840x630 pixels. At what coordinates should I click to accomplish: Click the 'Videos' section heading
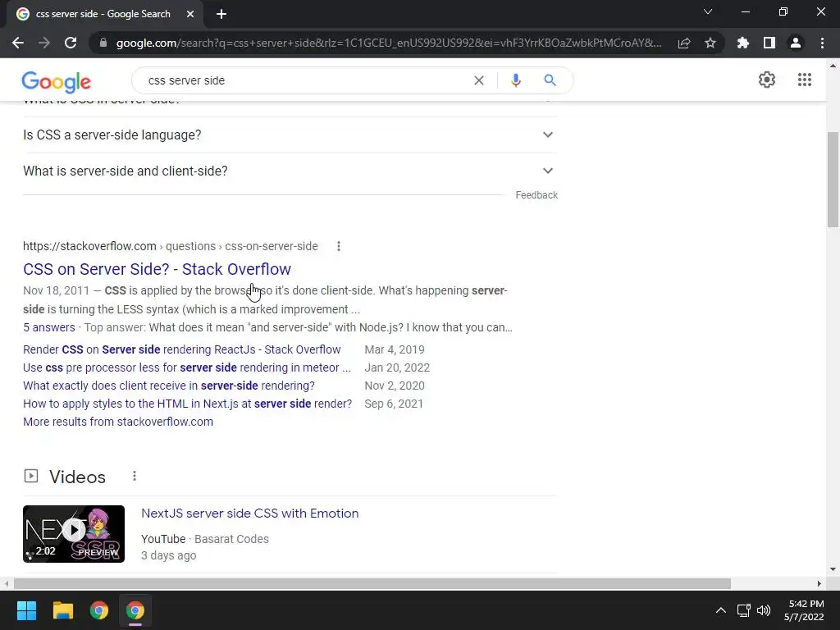(x=77, y=477)
